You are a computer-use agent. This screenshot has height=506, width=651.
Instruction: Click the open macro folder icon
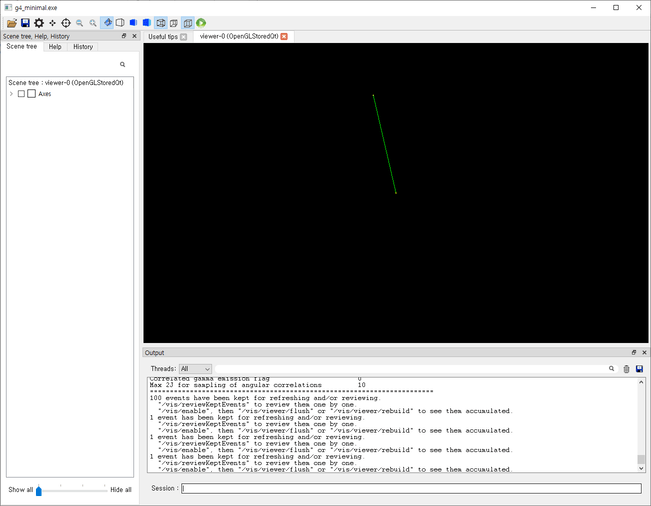tap(12, 23)
